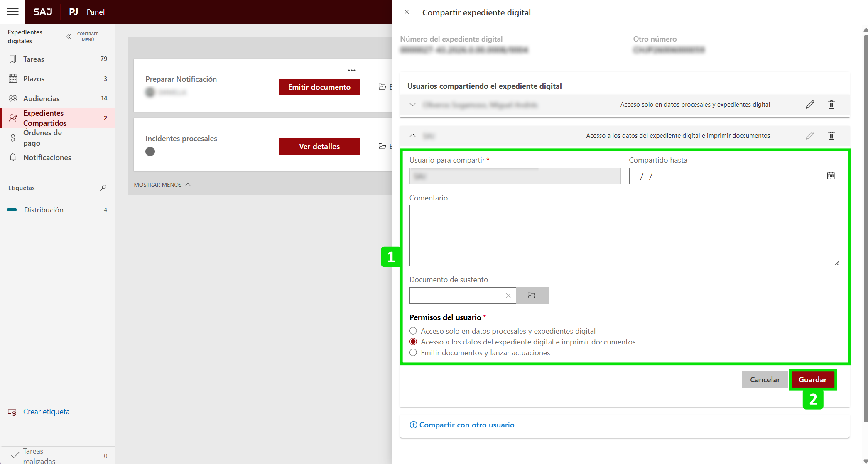This screenshot has height=464, width=868.
Task: Expand the first shared user row
Action: [412, 105]
